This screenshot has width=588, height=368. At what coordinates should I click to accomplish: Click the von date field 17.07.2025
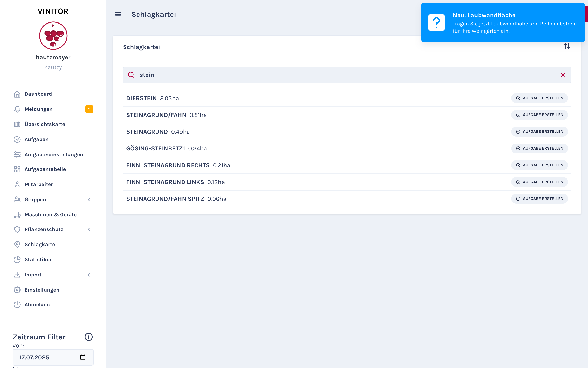[53, 357]
